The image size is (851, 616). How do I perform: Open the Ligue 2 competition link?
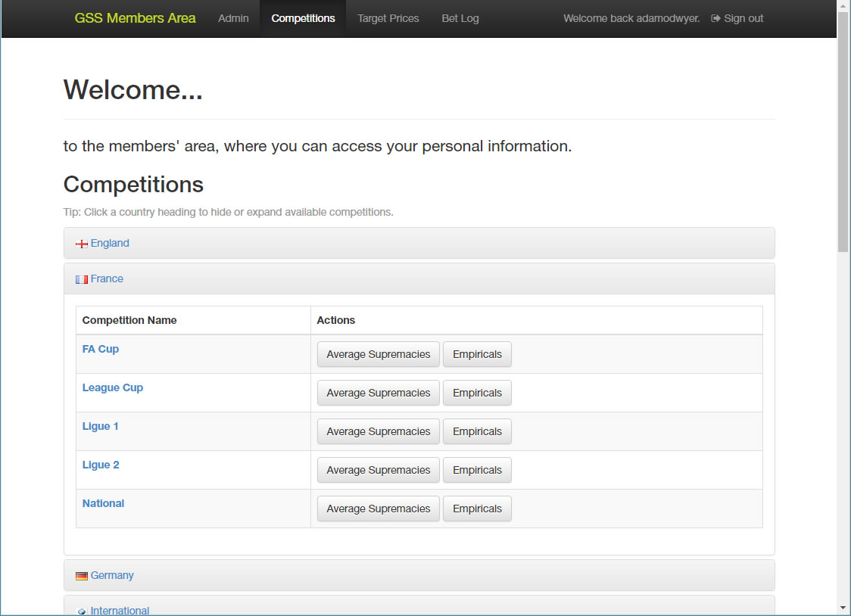(x=101, y=464)
